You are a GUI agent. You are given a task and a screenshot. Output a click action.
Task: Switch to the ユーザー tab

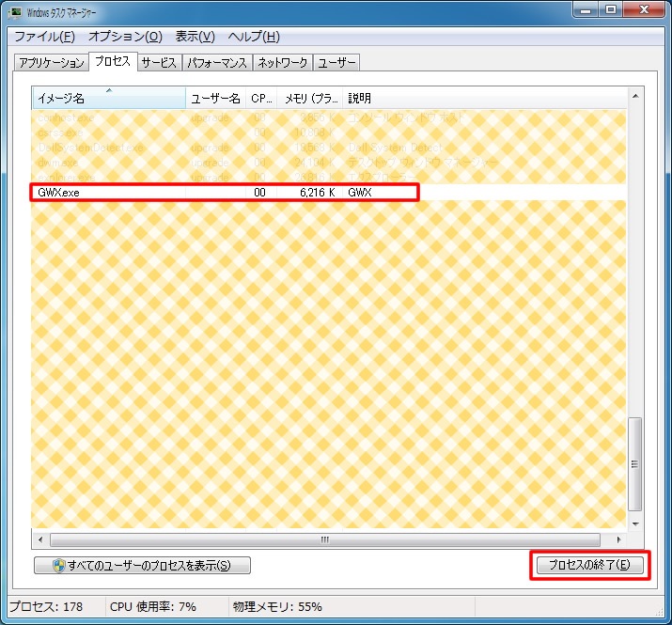pyautogui.click(x=336, y=63)
